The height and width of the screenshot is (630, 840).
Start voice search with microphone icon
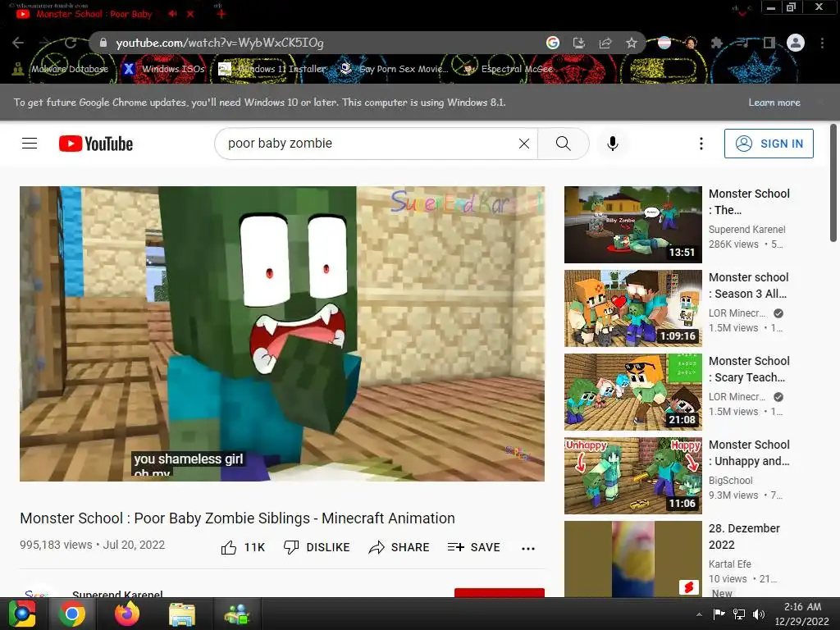[612, 144]
